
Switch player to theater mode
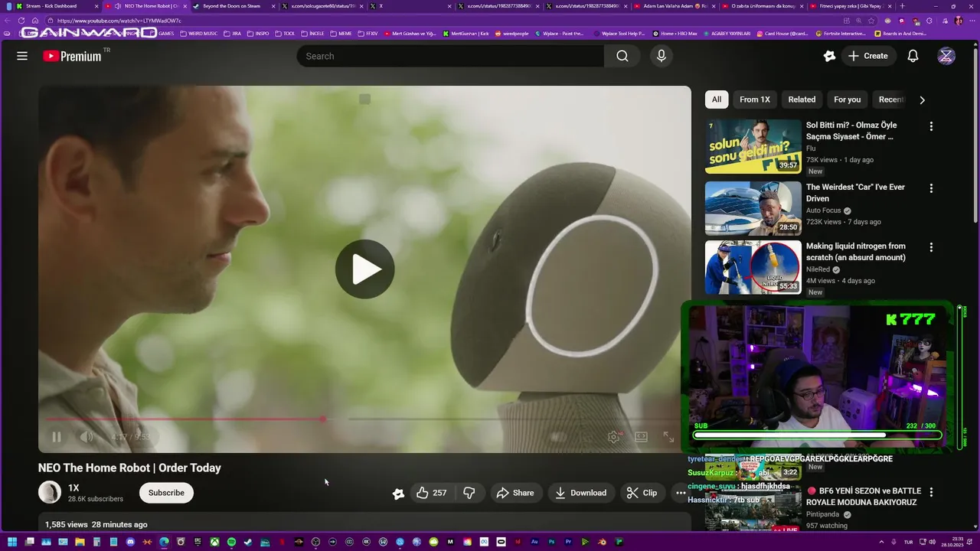[x=642, y=437]
